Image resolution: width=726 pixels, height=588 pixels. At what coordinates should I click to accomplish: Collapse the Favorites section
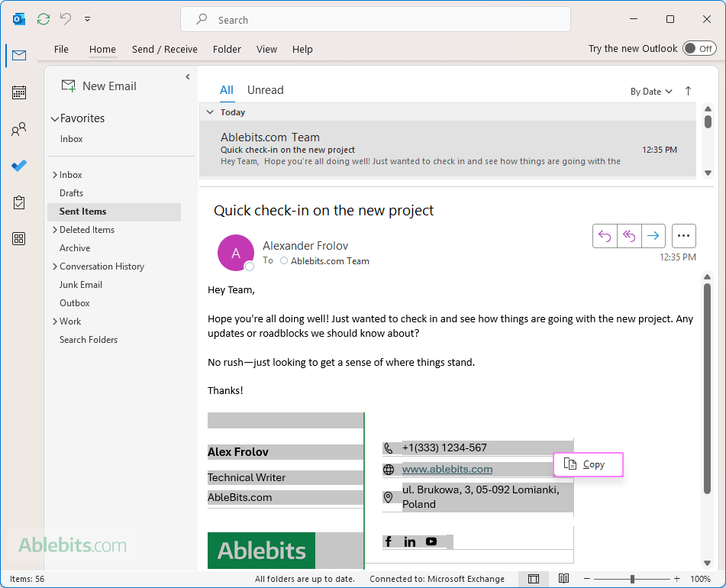(x=55, y=119)
